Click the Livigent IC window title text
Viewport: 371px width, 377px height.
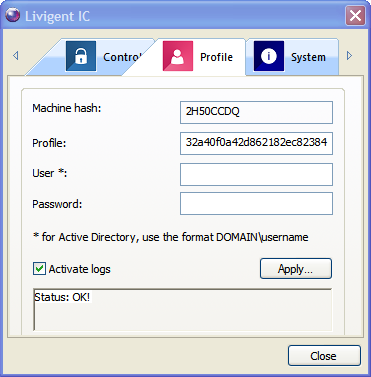58,16
